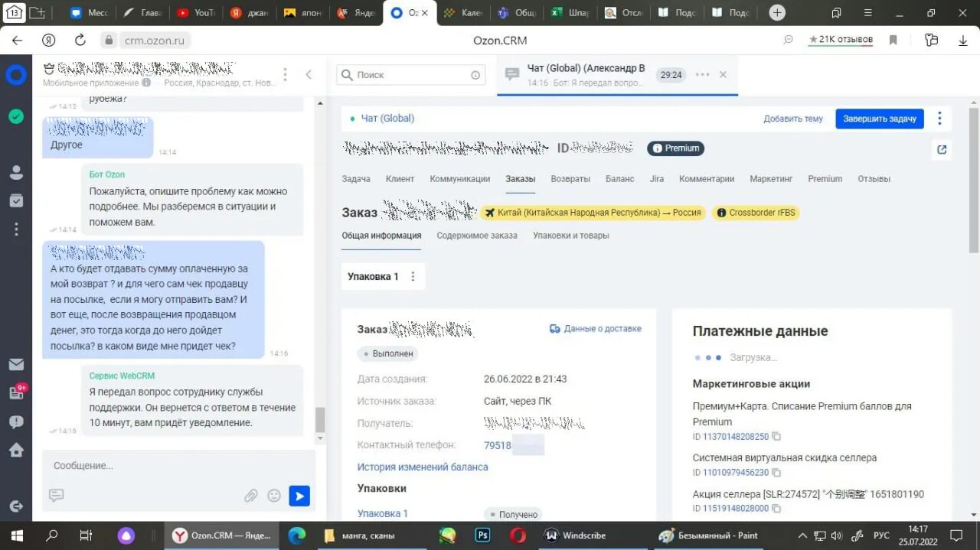The height and width of the screenshot is (550, 980).
Task: Click the blue send message arrow button
Action: (299, 496)
